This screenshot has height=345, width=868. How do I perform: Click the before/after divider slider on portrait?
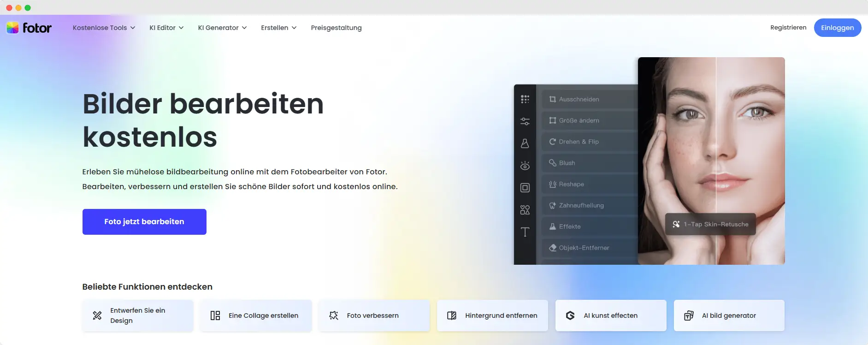tap(716, 161)
